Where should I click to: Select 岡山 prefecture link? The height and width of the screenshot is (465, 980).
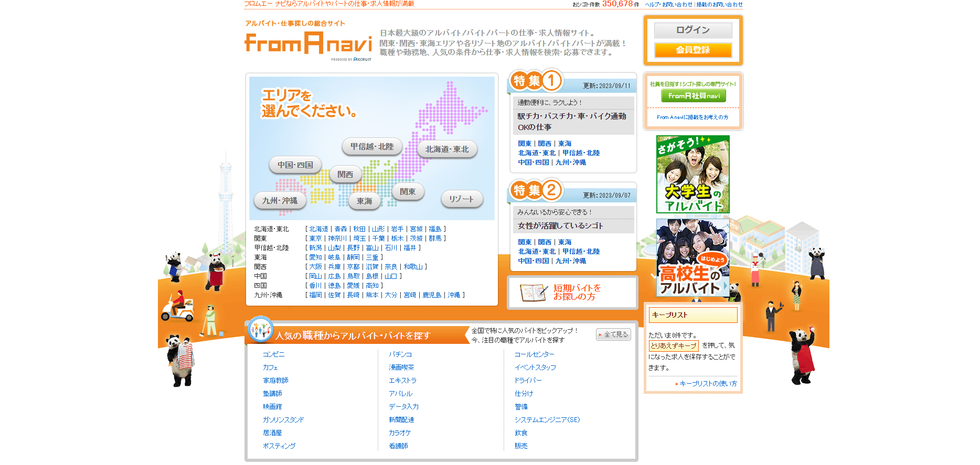coord(315,276)
